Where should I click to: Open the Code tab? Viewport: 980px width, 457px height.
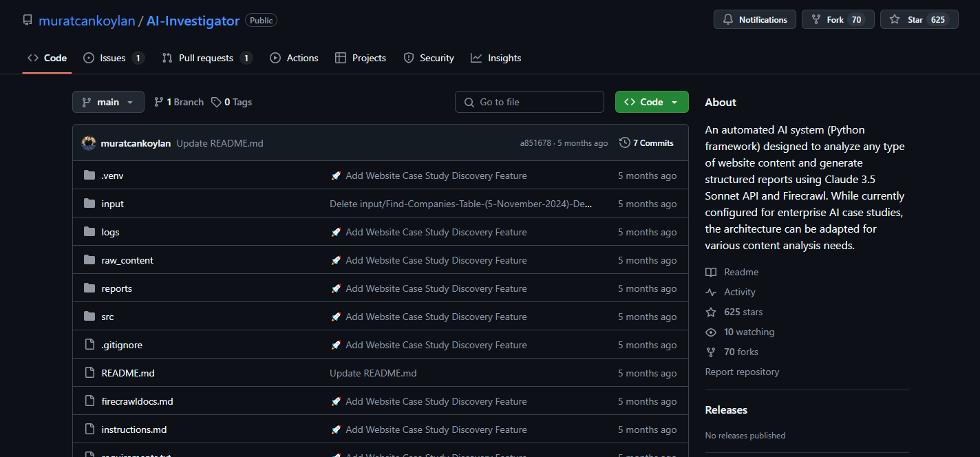[47, 58]
